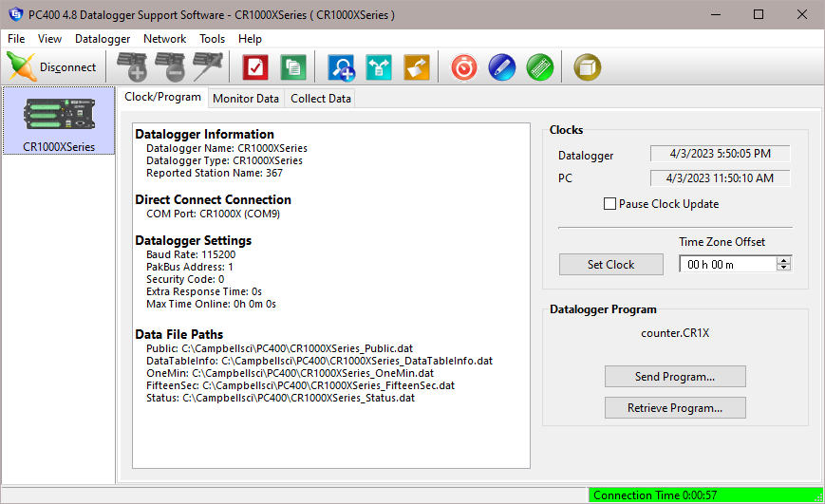The width and height of the screenshot is (825, 504).
Task: Click the Datalogger clock time field
Action: click(x=720, y=154)
